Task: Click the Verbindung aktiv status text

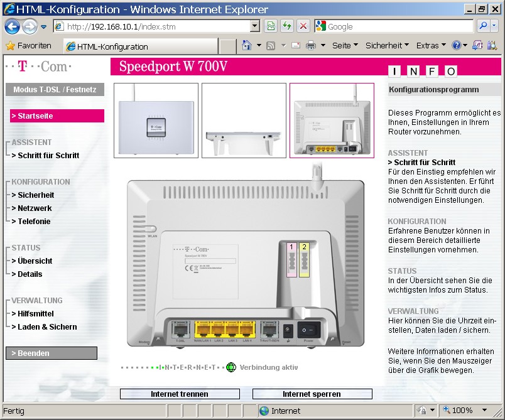Action: click(x=269, y=367)
